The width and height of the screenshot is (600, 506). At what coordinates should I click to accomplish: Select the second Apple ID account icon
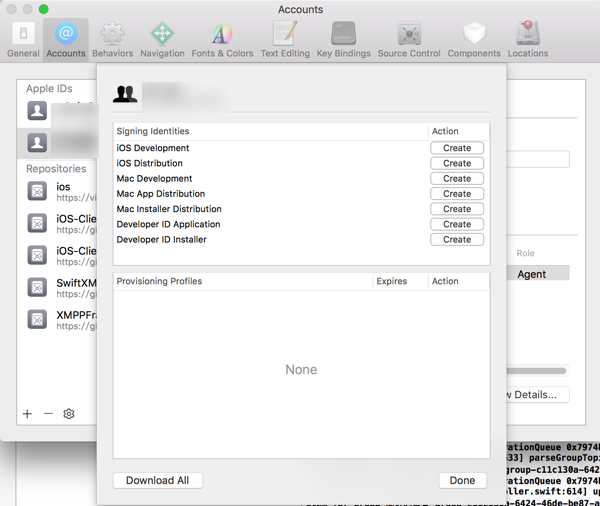point(37,143)
